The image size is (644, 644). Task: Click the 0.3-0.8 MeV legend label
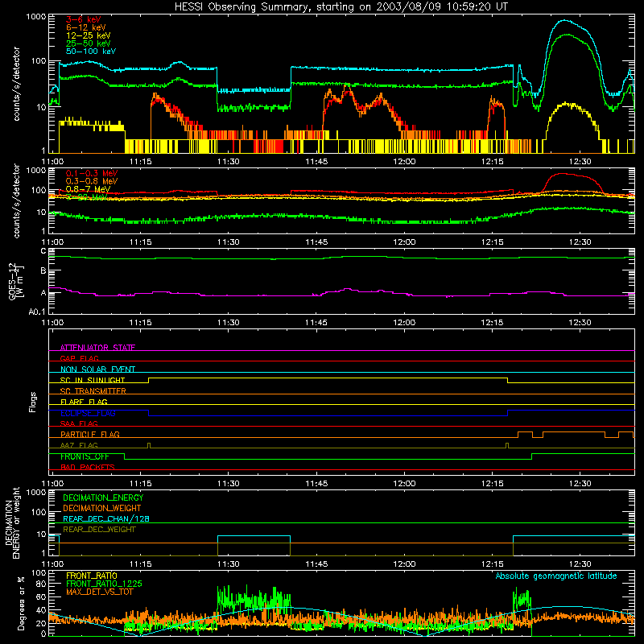(92, 181)
